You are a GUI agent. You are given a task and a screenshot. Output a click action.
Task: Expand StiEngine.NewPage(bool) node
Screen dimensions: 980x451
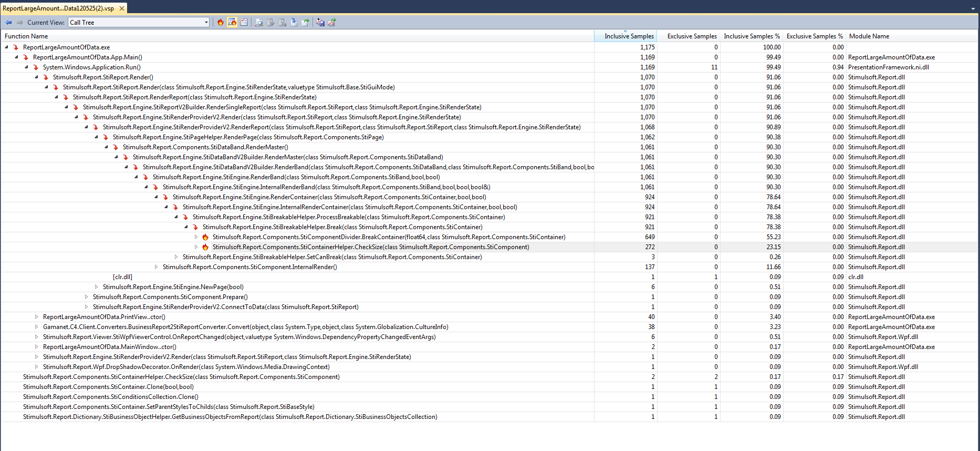coord(96,287)
